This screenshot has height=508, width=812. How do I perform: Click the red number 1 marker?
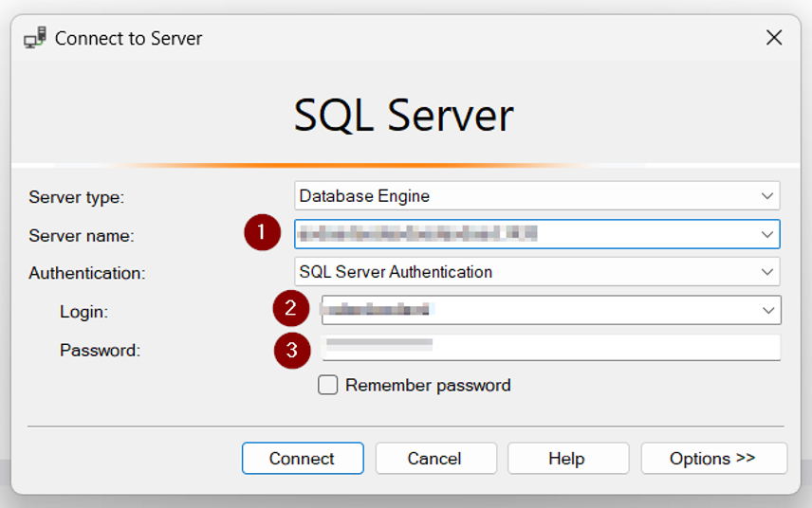pos(262,232)
